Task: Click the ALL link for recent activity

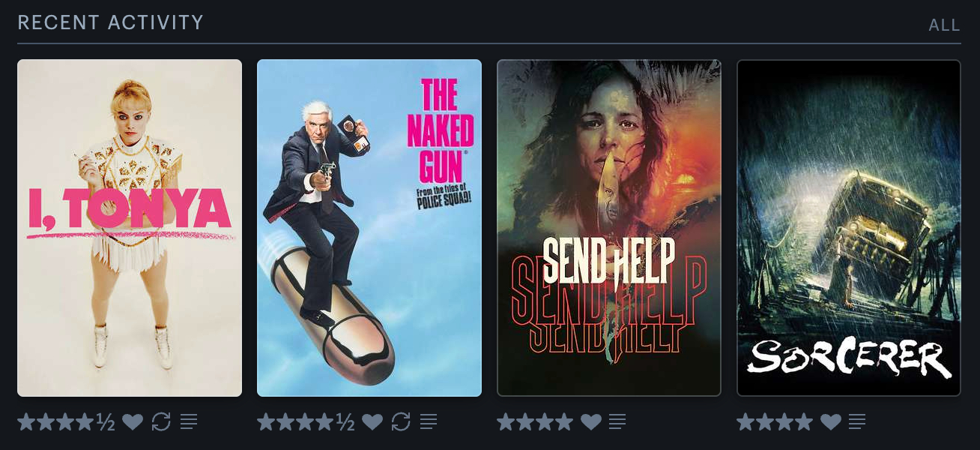Action: [x=944, y=25]
